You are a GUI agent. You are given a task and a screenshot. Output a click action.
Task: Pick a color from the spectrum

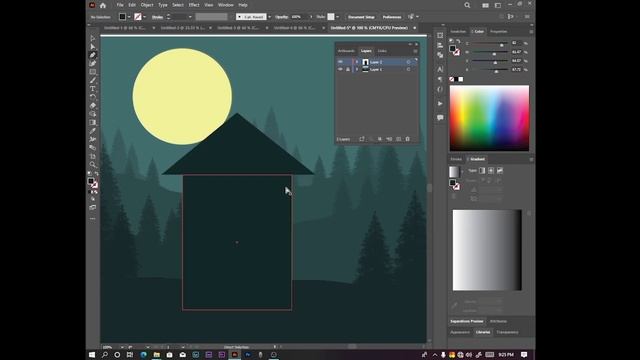489,118
